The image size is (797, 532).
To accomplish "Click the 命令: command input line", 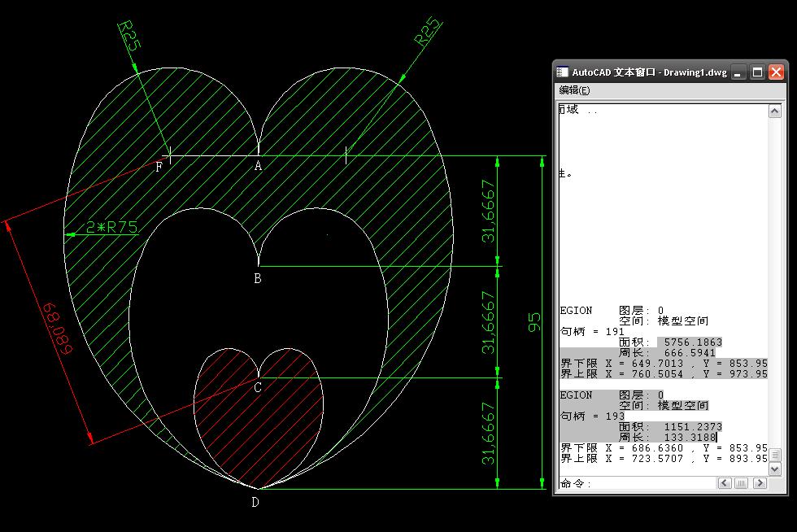I will click(638, 483).
